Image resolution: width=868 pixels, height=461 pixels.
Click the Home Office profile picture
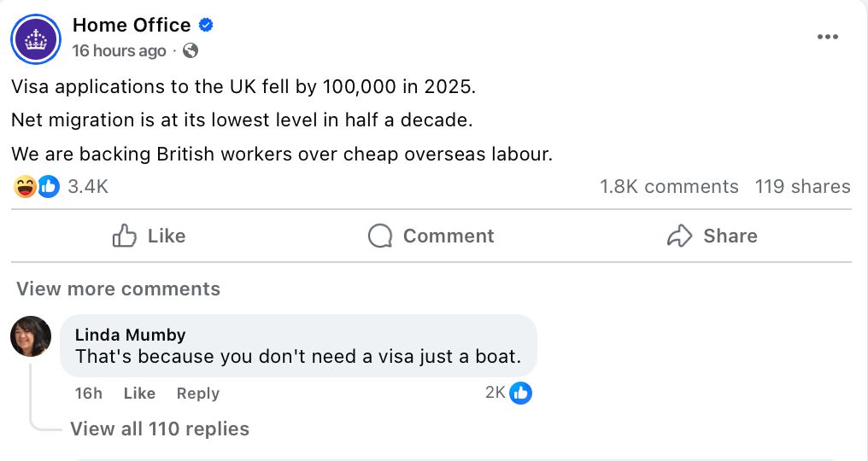pos(35,39)
